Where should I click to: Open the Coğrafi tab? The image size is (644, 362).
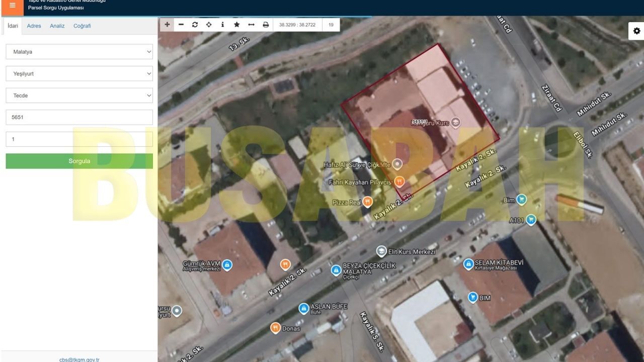point(82,26)
